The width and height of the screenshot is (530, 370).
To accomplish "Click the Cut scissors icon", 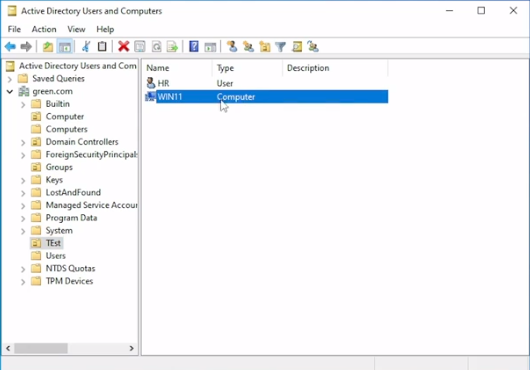I will 86,46.
